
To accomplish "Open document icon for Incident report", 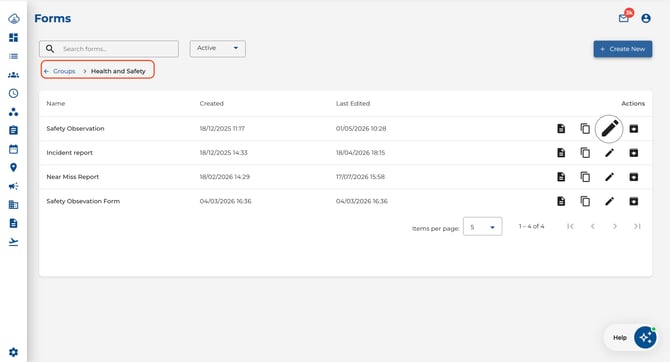I will pyautogui.click(x=561, y=153).
